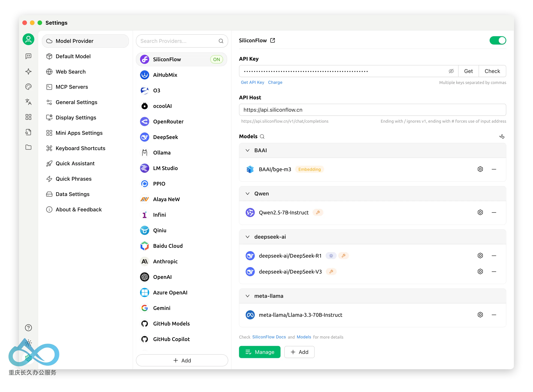Open the user avatar profile icon

[28, 39]
